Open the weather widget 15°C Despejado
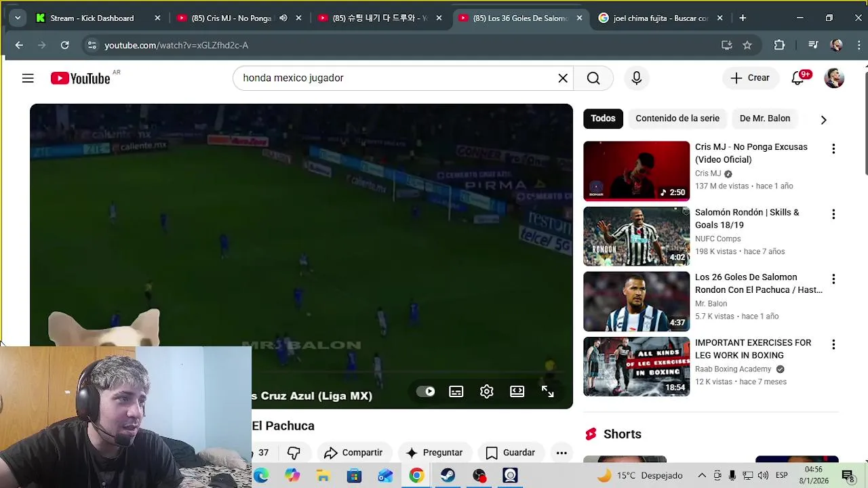Image resolution: width=868 pixels, height=488 pixels. [639, 476]
